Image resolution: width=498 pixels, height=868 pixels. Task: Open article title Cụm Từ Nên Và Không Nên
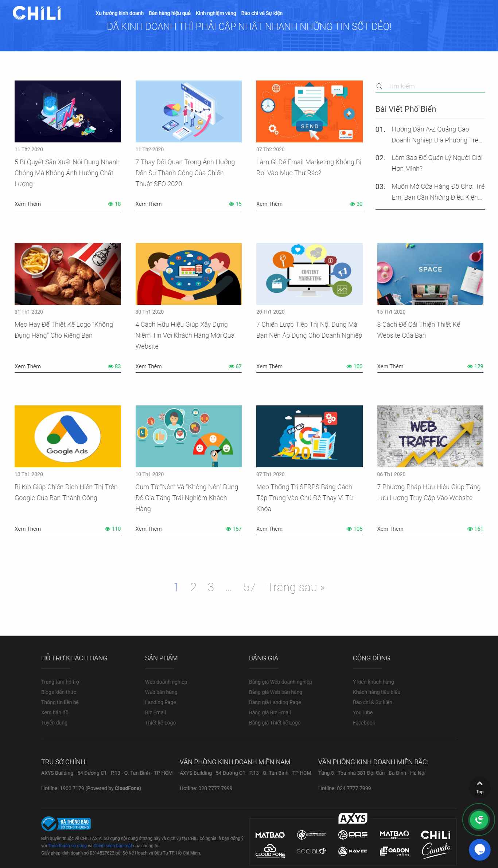[187, 498]
